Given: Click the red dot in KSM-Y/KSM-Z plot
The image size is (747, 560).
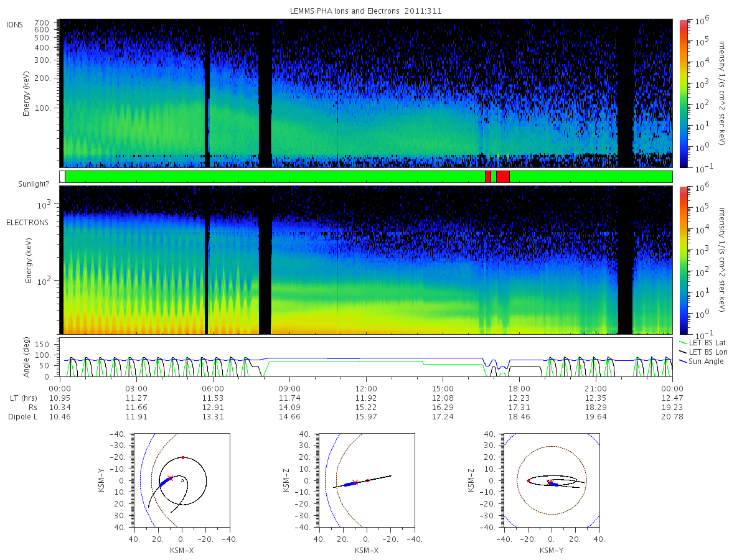Looking at the screenshot, I should pos(528,481).
